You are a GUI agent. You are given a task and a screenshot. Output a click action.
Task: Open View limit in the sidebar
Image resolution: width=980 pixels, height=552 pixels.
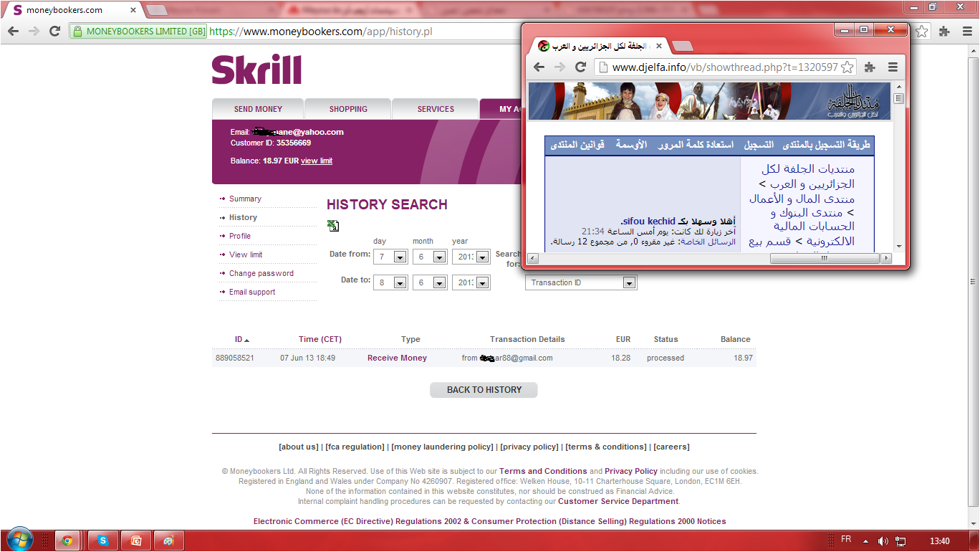(246, 254)
